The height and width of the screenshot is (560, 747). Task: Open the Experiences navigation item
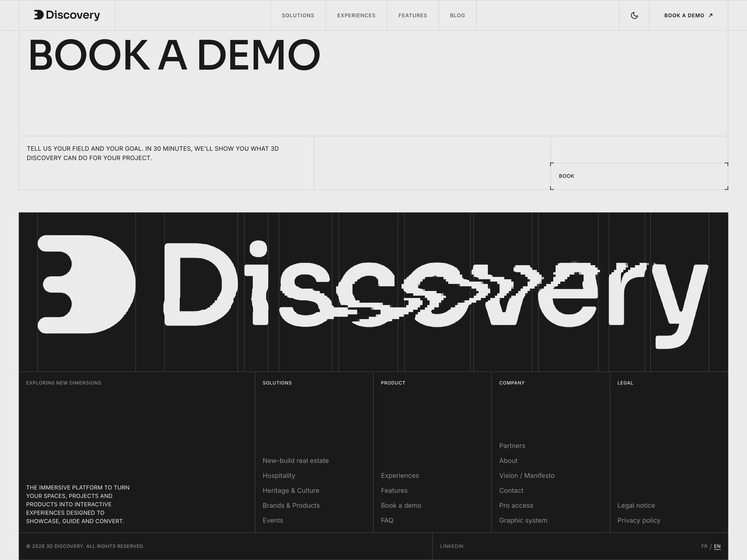click(356, 15)
